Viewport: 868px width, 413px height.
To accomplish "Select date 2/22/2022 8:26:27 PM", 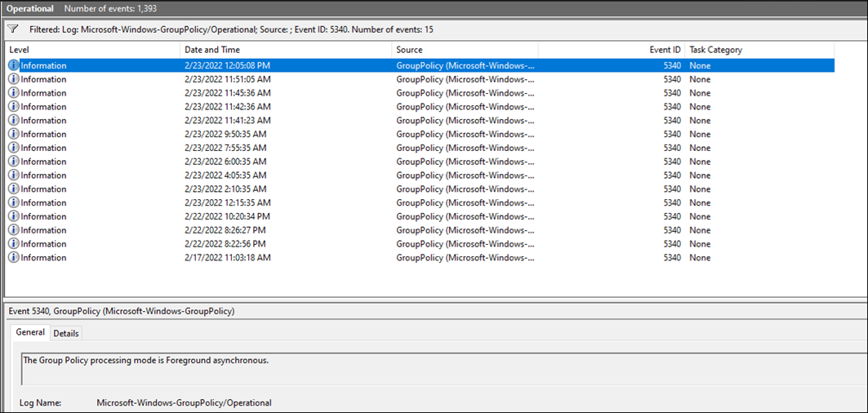I will click(x=225, y=230).
